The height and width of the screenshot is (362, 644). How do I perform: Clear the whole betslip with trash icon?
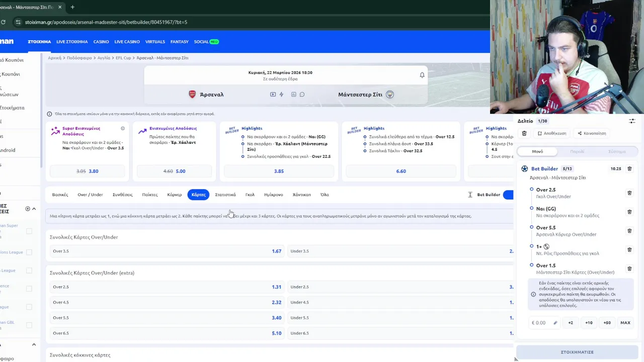click(x=524, y=133)
